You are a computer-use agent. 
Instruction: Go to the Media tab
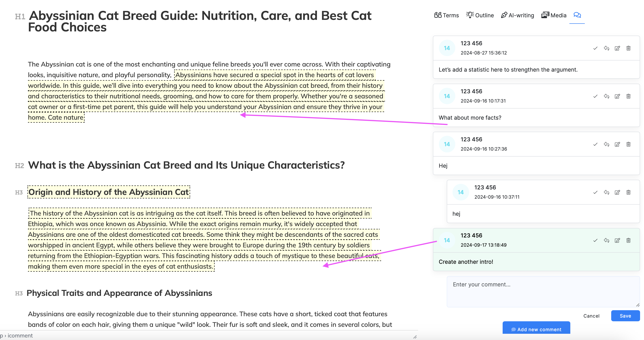pyautogui.click(x=554, y=15)
